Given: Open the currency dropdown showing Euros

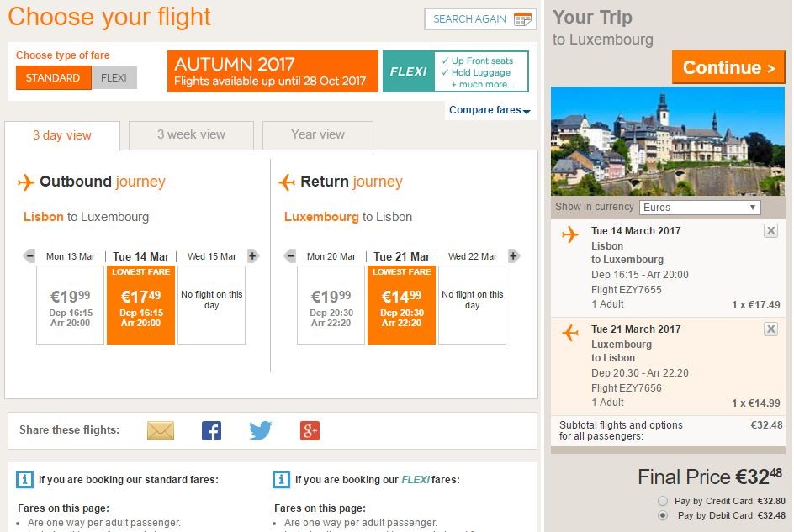Looking at the screenshot, I should pyautogui.click(x=700, y=207).
